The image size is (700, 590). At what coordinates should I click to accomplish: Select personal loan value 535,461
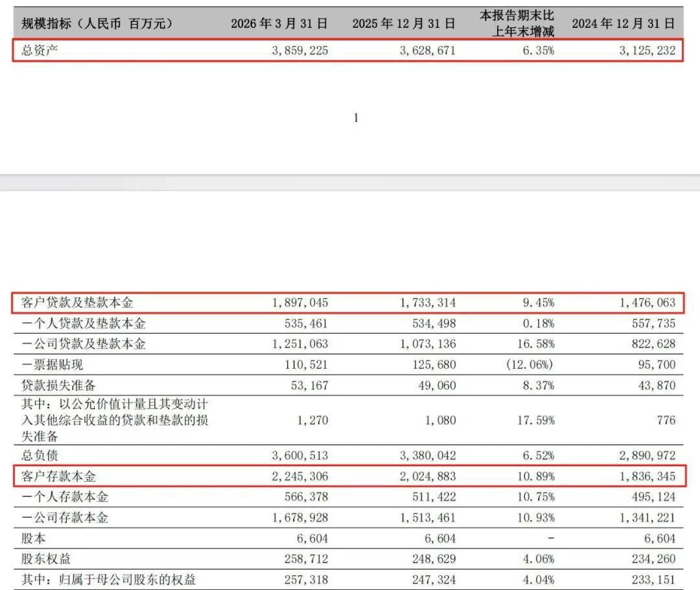[x=306, y=324]
